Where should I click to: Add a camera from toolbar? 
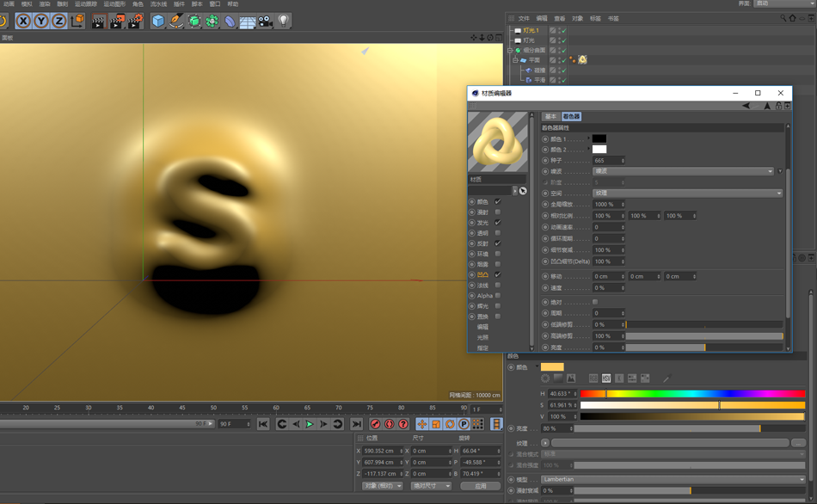266,21
